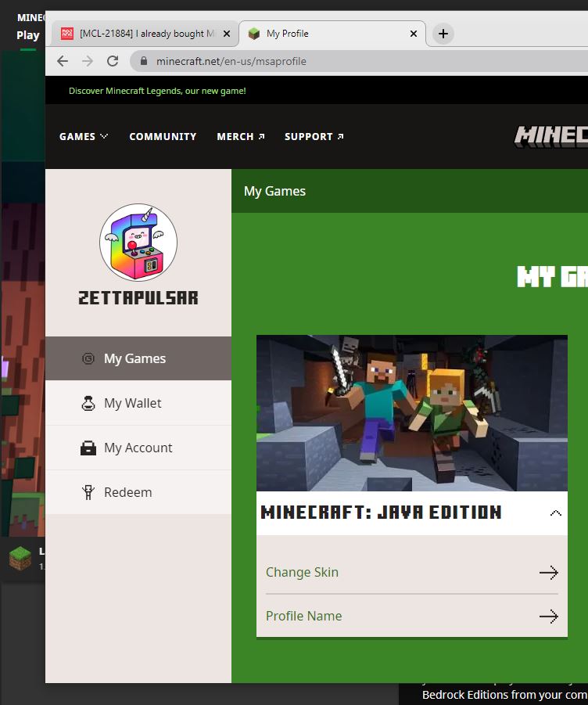Click the My Games page header text
The image size is (588, 705).
click(x=274, y=191)
